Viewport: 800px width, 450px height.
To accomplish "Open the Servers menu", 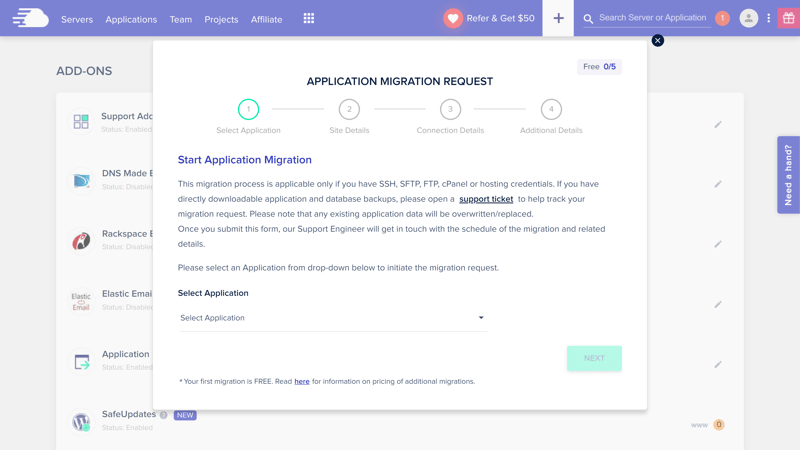I will point(77,19).
